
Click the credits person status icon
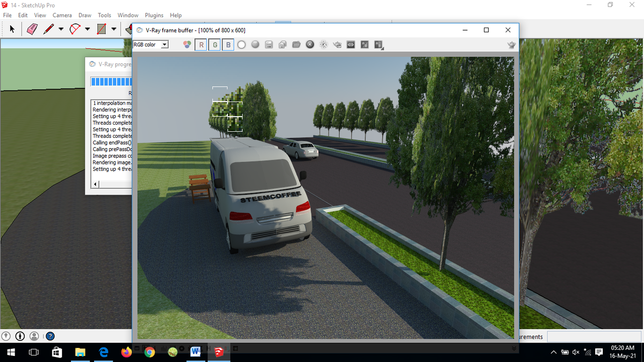[20, 336]
